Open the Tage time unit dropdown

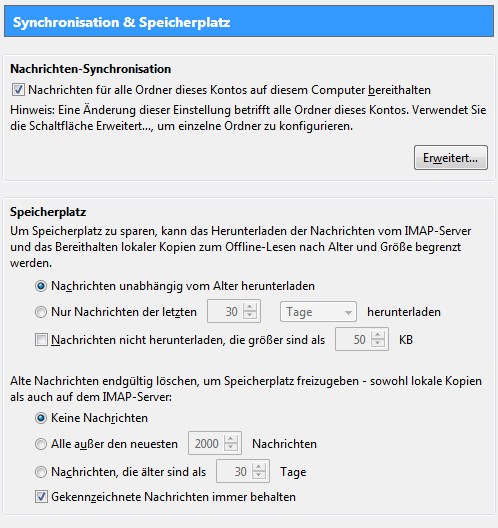click(318, 312)
